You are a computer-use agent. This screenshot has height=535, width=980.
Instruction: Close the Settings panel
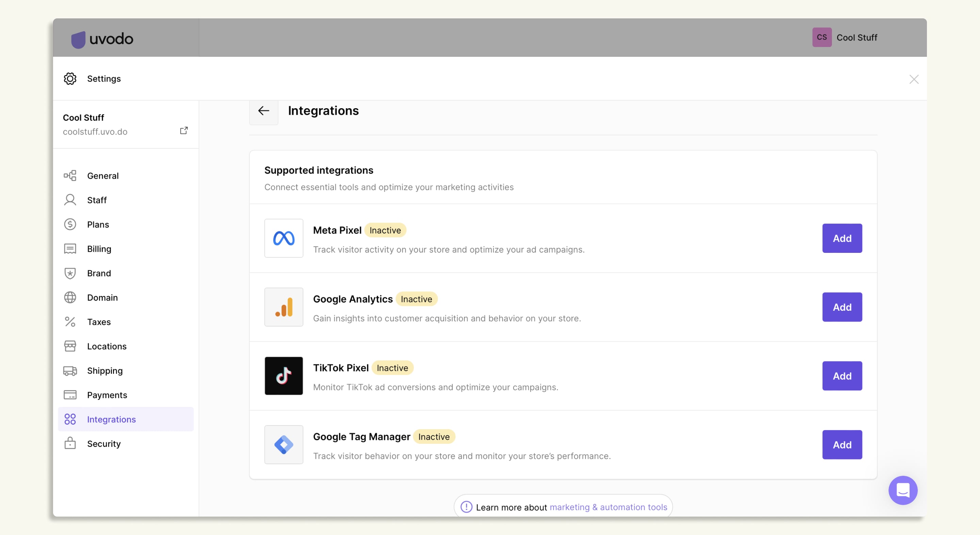[x=913, y=79]
